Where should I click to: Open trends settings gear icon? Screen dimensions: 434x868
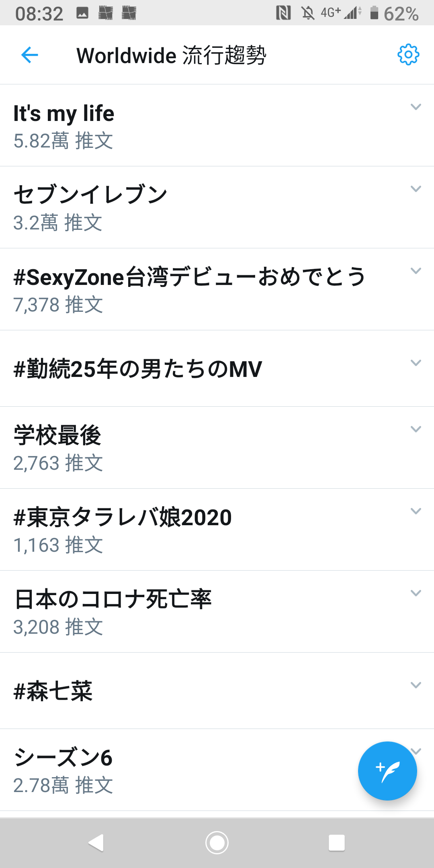(408, 54)
